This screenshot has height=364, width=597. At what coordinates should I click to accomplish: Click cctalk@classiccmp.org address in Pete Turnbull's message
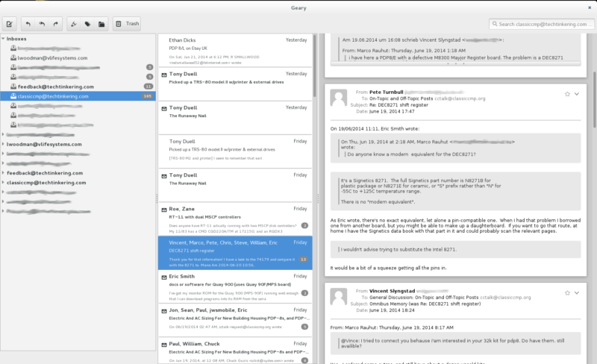click(x=460, y=98)
